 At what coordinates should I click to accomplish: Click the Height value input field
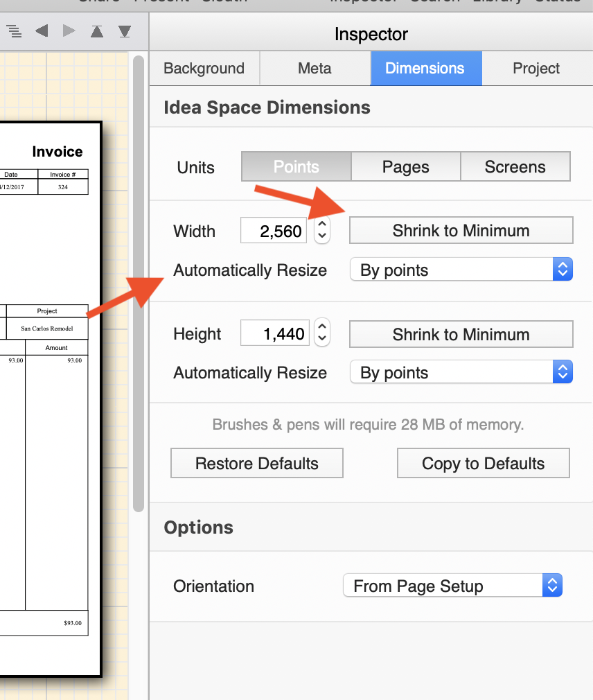274,334
